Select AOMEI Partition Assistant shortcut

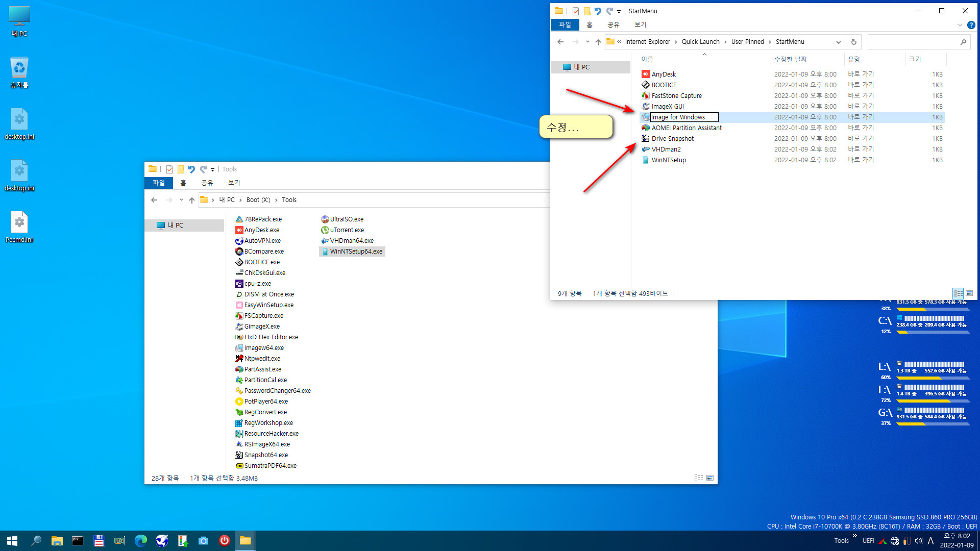click(687, 128)
